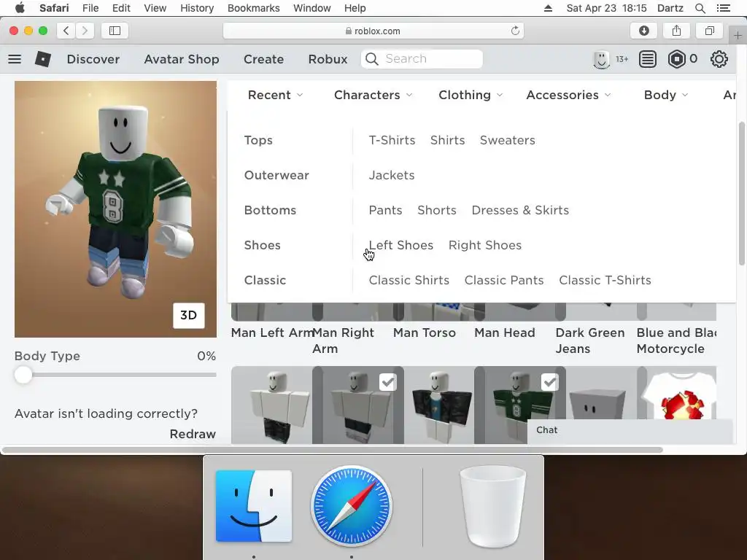Click the roblox.com address bar

(373, 31)
